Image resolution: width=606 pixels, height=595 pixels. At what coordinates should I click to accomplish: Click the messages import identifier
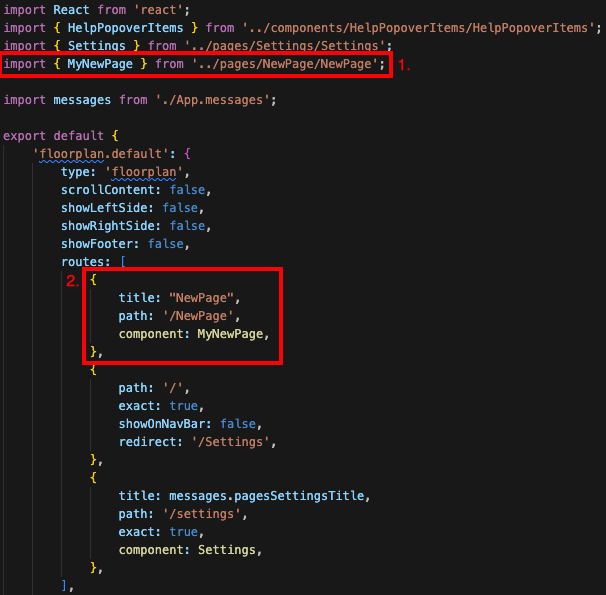coord(82,100)
